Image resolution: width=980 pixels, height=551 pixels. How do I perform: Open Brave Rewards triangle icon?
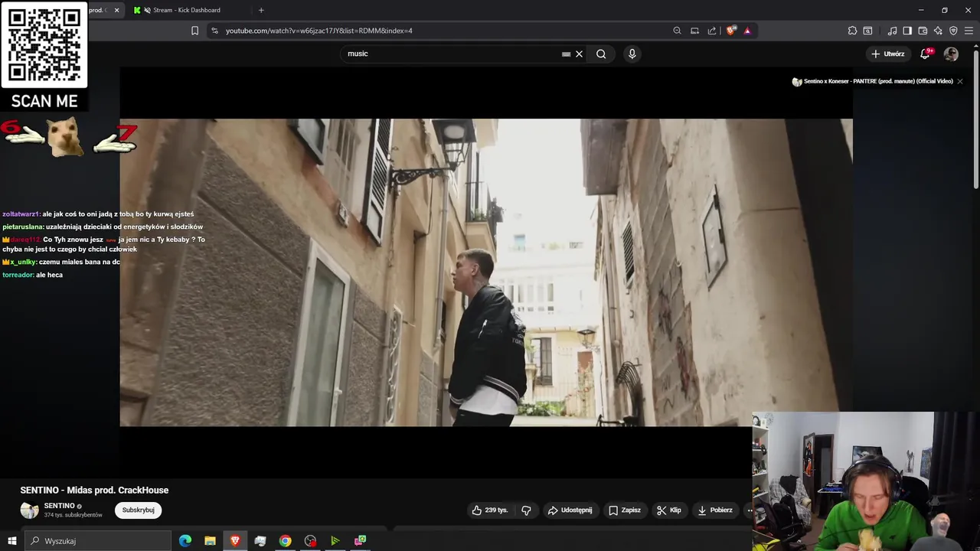(x=747, y=31)
